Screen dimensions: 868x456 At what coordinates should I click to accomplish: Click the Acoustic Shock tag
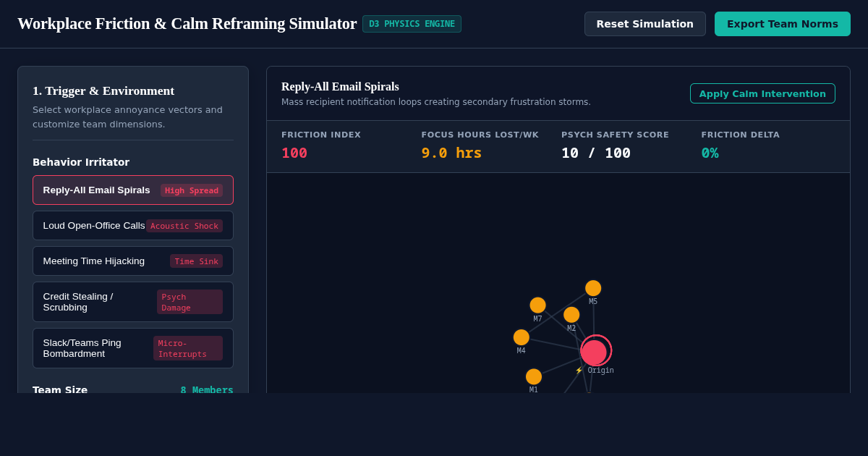pos(184,226)
